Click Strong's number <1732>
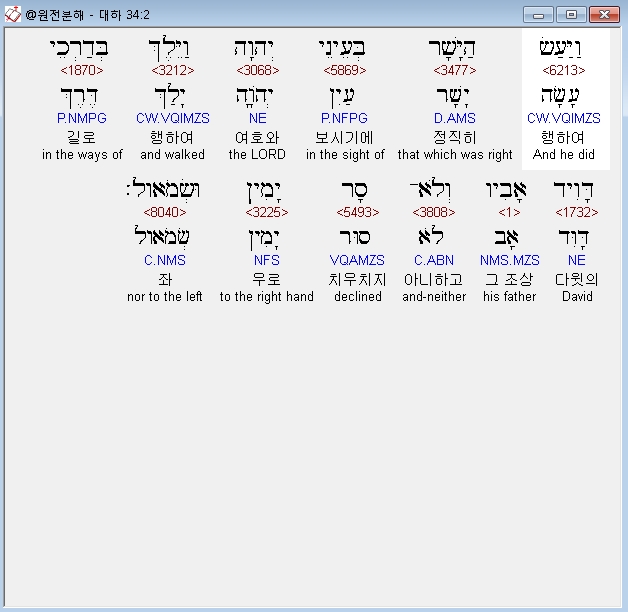 pos(577,212)
